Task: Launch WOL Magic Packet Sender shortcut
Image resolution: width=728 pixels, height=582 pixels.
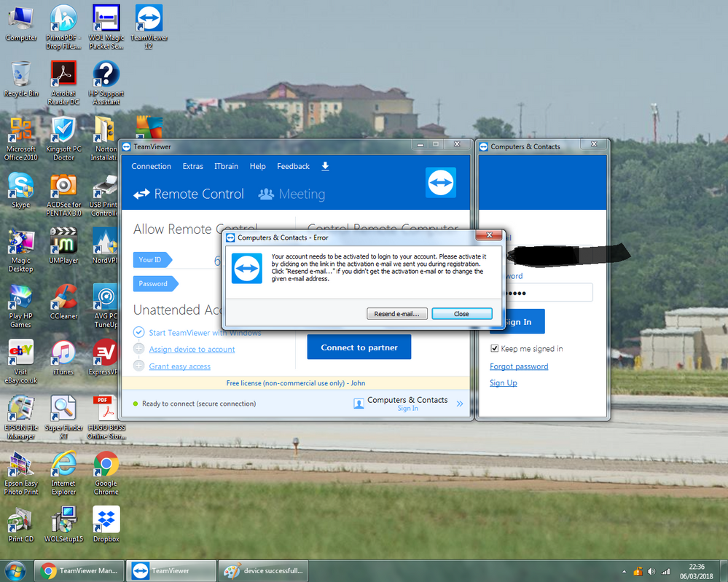Action: (x=106, y=27)
